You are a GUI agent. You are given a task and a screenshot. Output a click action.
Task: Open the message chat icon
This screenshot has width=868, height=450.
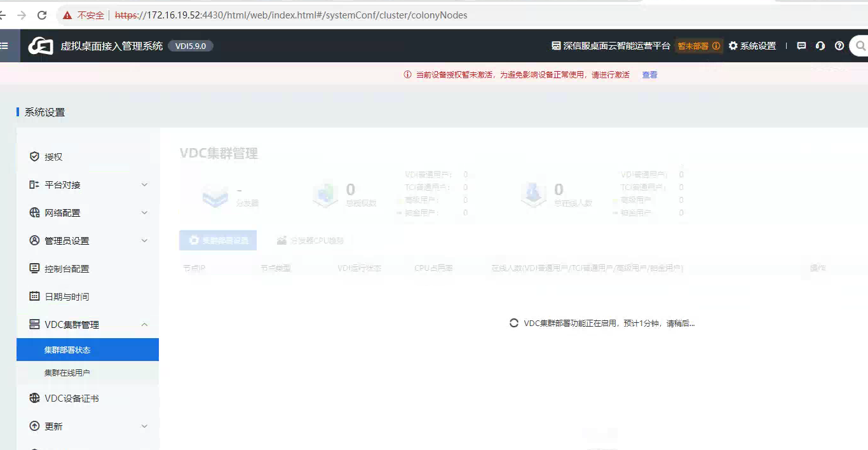(801, 46)
